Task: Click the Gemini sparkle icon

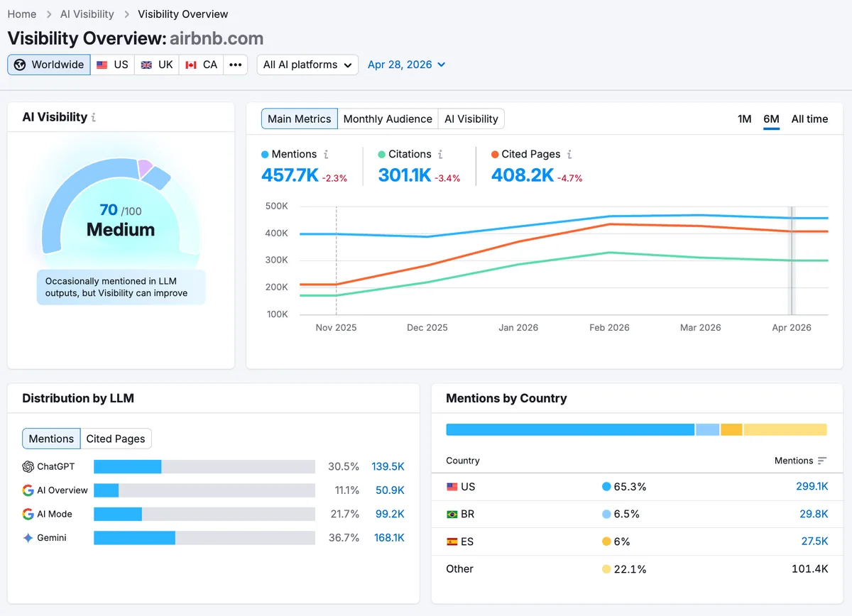Action: [28, 538]
